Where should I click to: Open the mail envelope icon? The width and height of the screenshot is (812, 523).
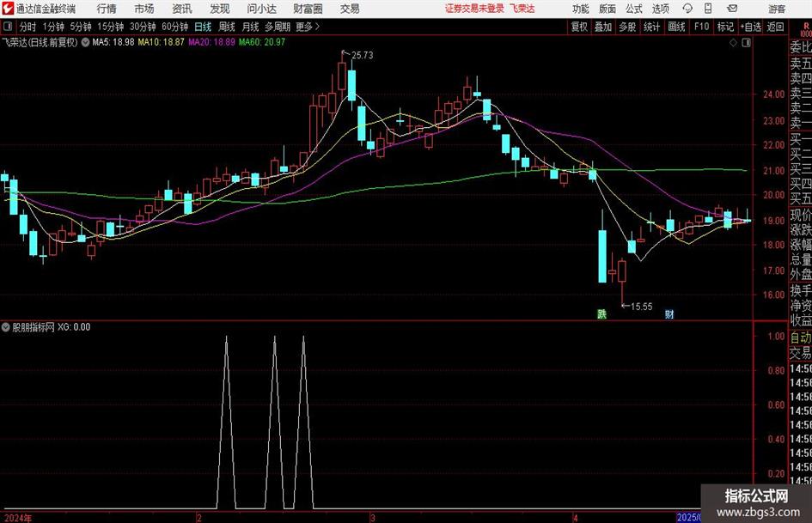[x=732, y=9]
